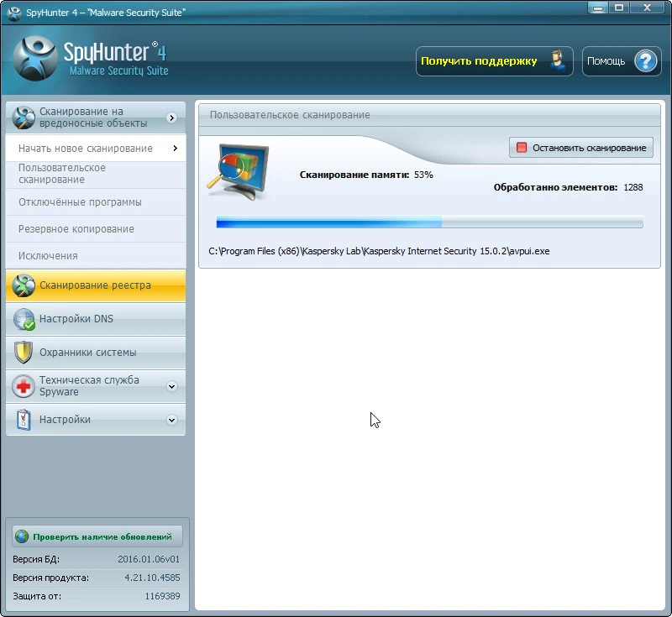Click the red stop square icon
This screenshot has width=672, height=617.
(x=522, y=148)
